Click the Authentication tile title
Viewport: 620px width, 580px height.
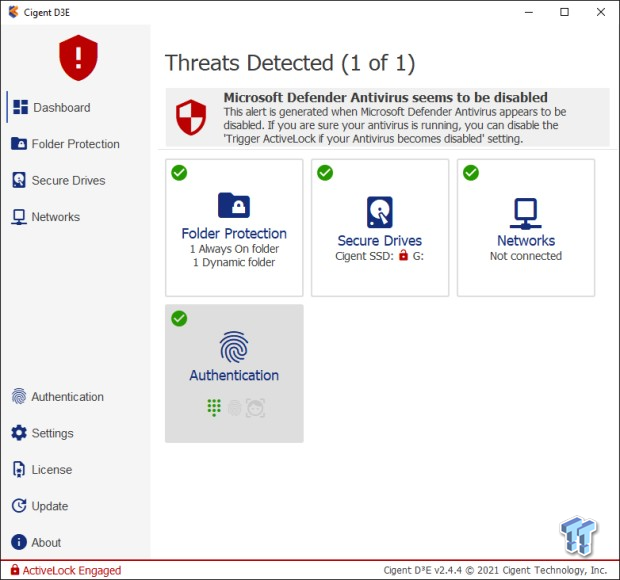[234, 375]
